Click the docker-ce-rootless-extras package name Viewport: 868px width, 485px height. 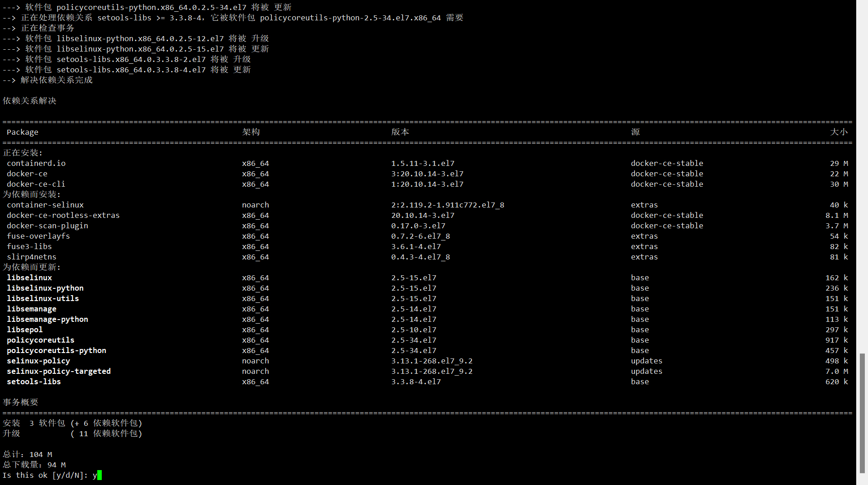pos(63,215)
